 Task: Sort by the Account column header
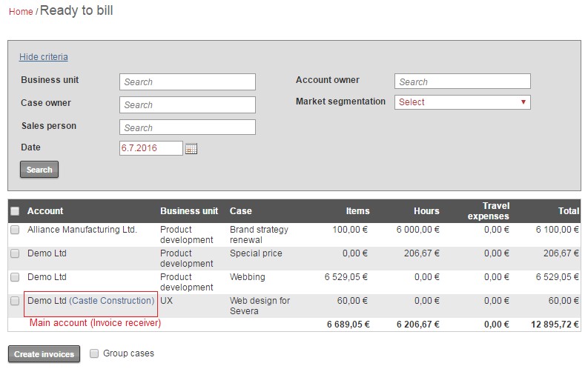click(45, 211)
